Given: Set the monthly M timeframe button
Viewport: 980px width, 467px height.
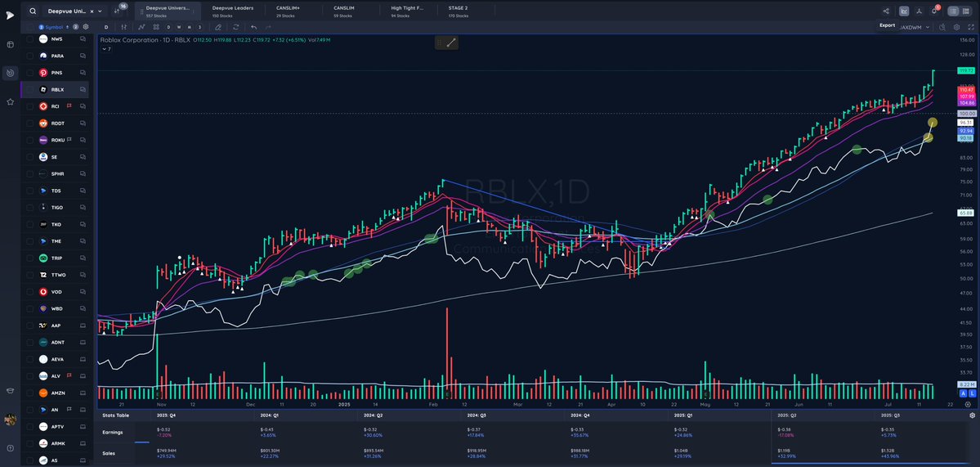Looking at the screenshot, I should pos(189,27).
